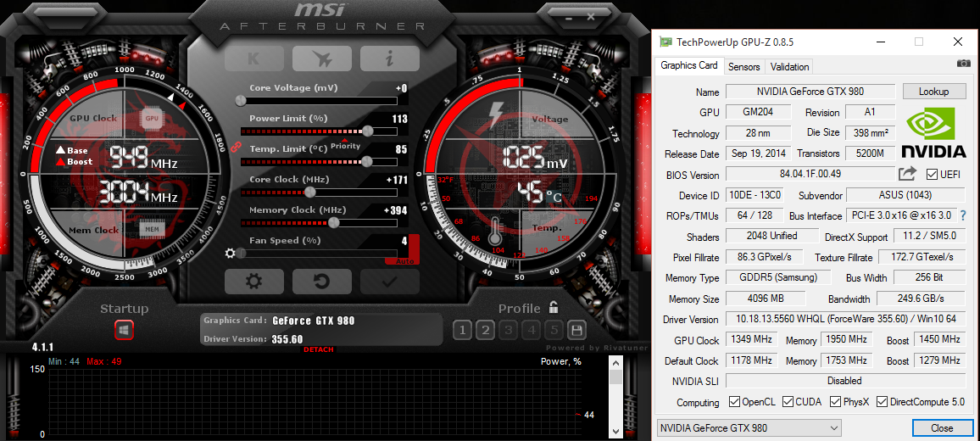The width and height of the screenshot is (980, 441).
Task: Open the Validation tab in GPU-Z
Action: click(x=790, y=67)
